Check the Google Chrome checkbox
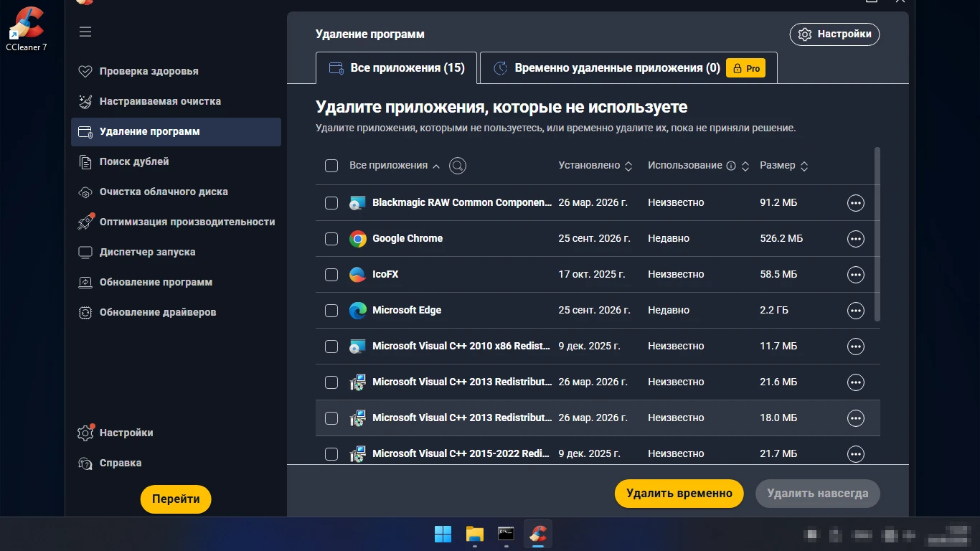The image size is (980, 551). 331,239
